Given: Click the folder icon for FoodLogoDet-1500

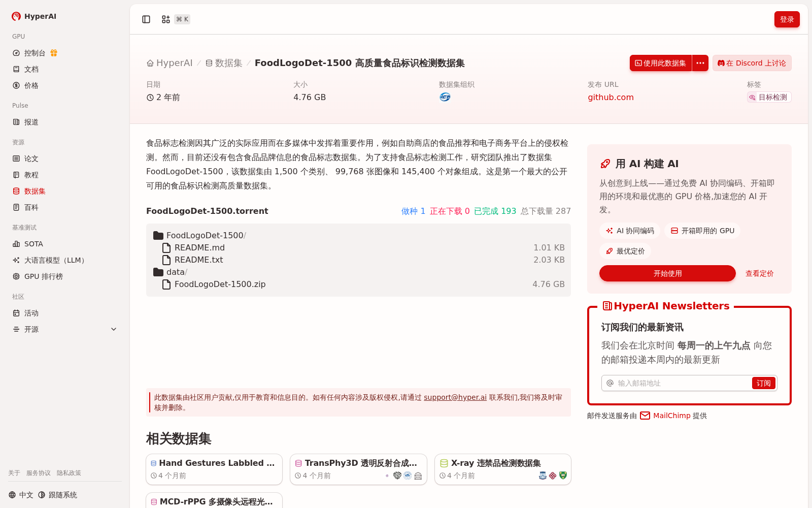Looking at the screenshot, I should (x=158, y=235).
